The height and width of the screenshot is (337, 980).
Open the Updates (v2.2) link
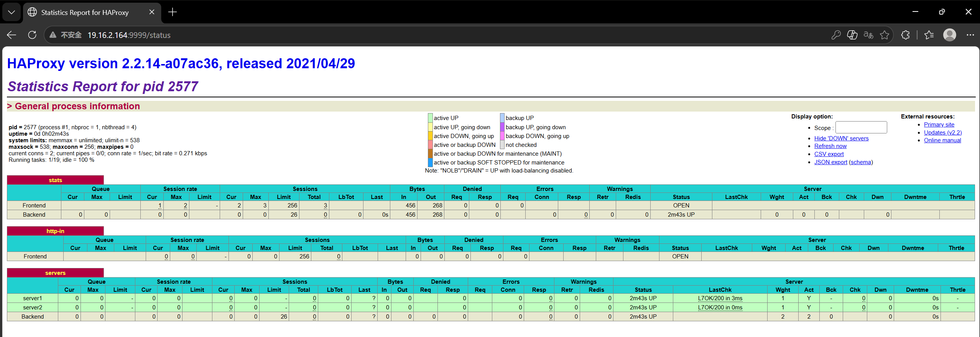tap(943, 133)
